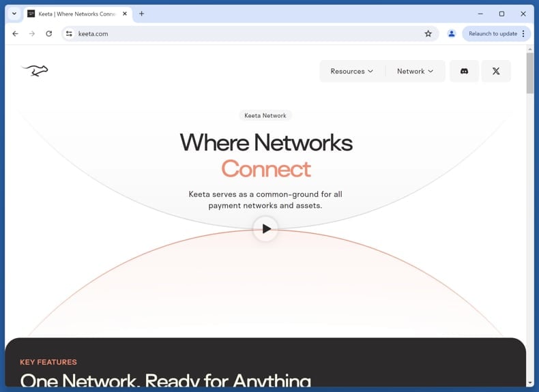Reload the keeta.com page
Viewport: 539px width, 392px height.
pos(49,33)
